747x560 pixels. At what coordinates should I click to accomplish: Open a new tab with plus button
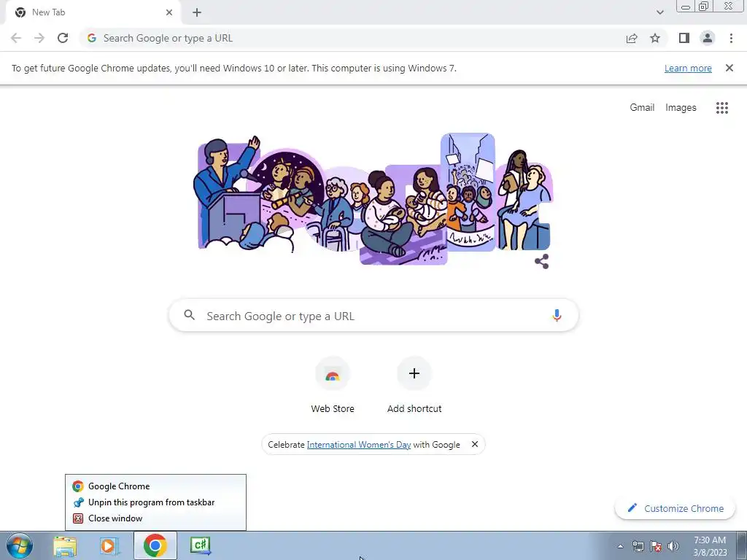[197, 12]
